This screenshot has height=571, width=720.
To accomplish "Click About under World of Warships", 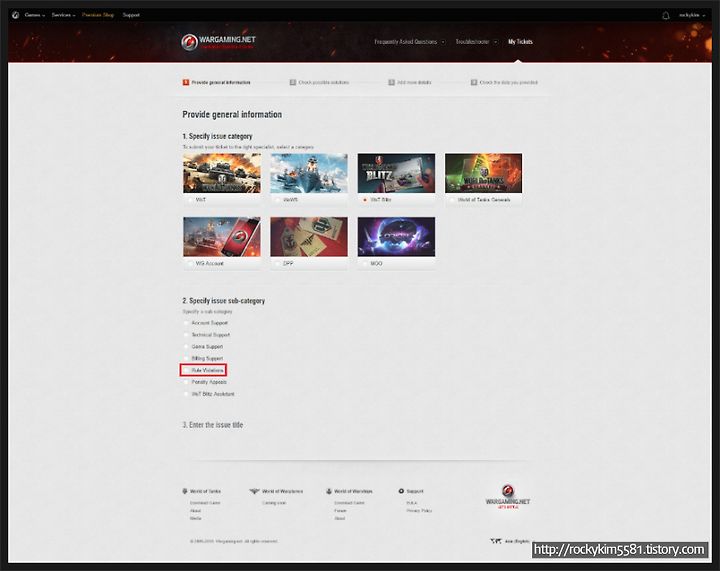I will [340, 518].
